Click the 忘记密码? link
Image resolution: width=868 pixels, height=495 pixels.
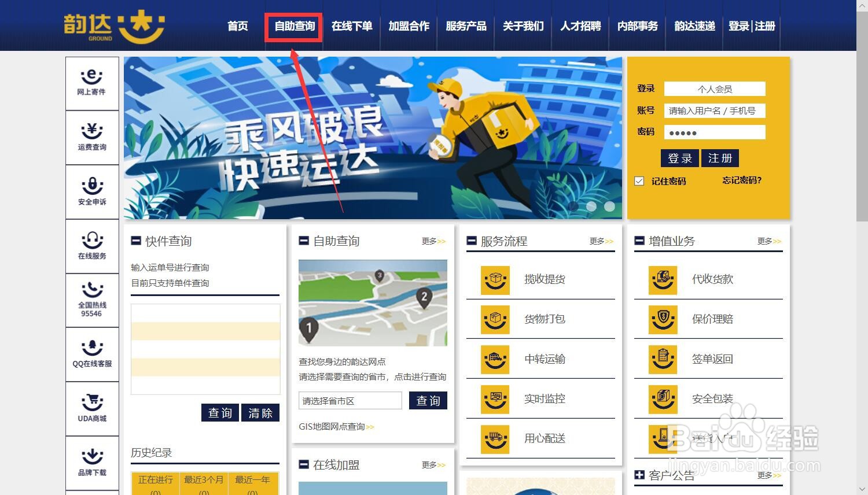pyautogui.click(x=742, y=180)
